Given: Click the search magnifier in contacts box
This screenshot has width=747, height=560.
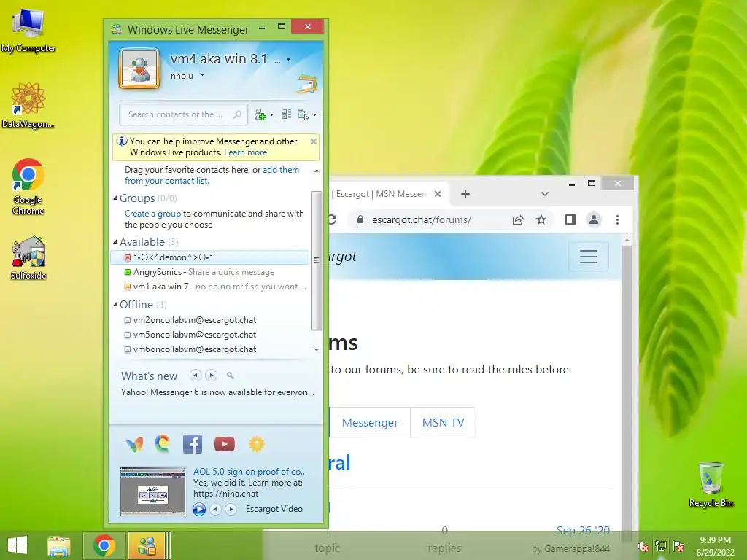Looking at the screenshot, I should (237, 114).
